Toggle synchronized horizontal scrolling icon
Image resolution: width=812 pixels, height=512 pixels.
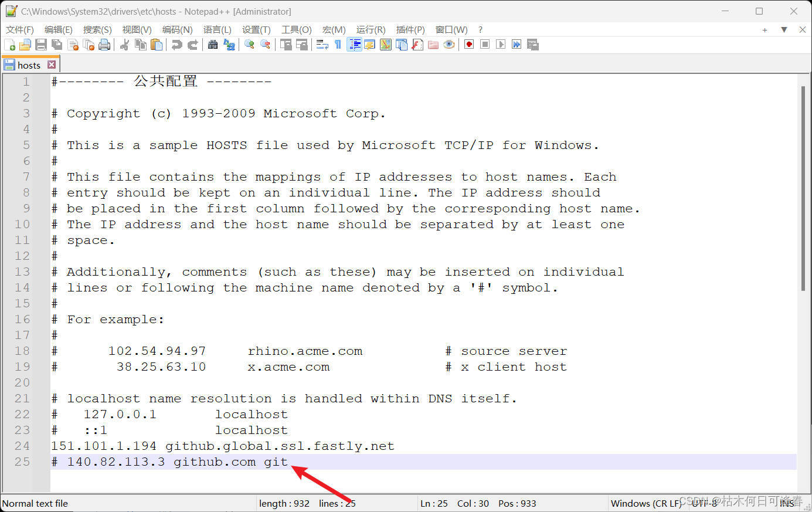301,45
